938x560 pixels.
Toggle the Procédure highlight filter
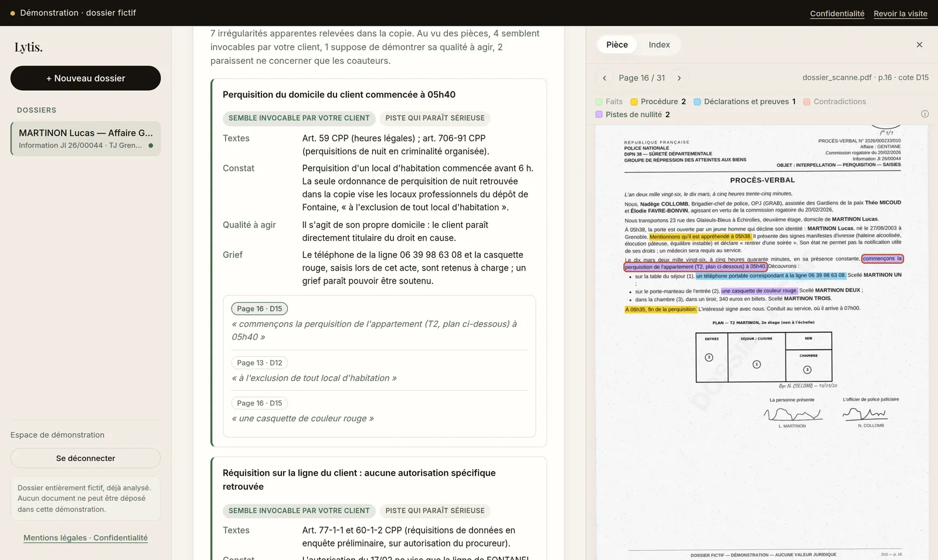pyautogui.click(x=658, y=101)
